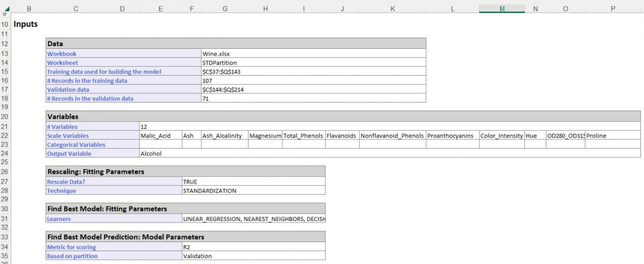
Task: Select the Proline variable cell
Action: coord(612,136)
